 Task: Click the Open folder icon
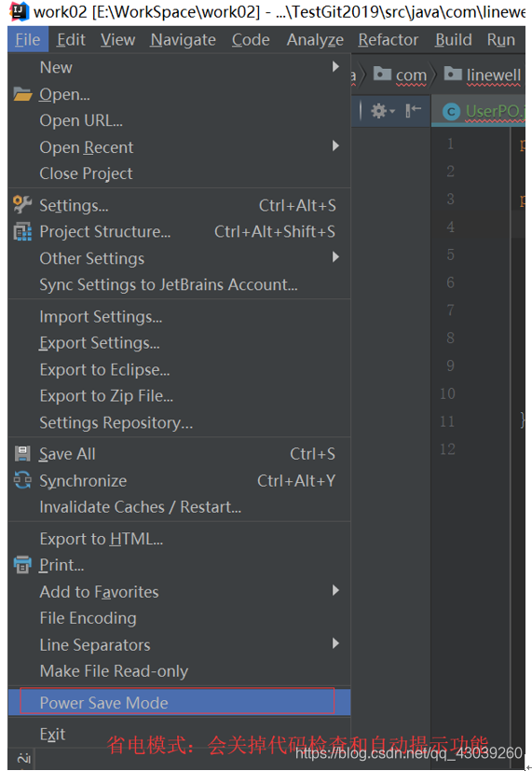point(22,94)
